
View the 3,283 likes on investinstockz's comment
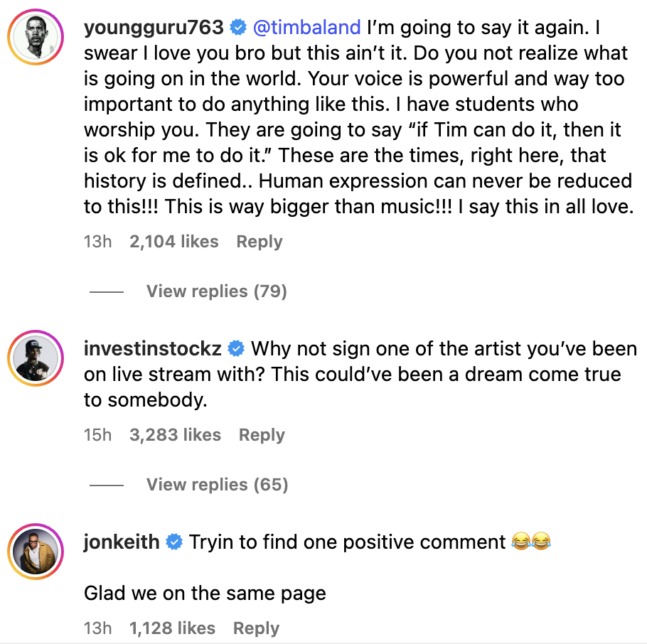point(176,434)
